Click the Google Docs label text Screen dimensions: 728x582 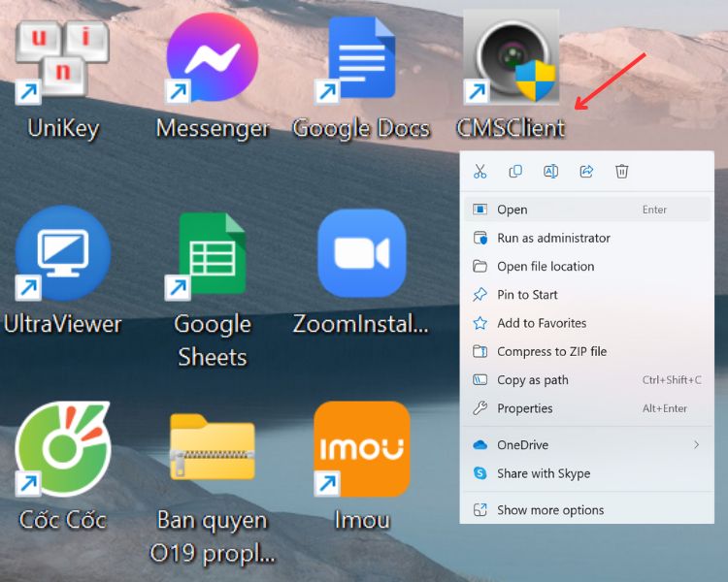pos(361,129)
